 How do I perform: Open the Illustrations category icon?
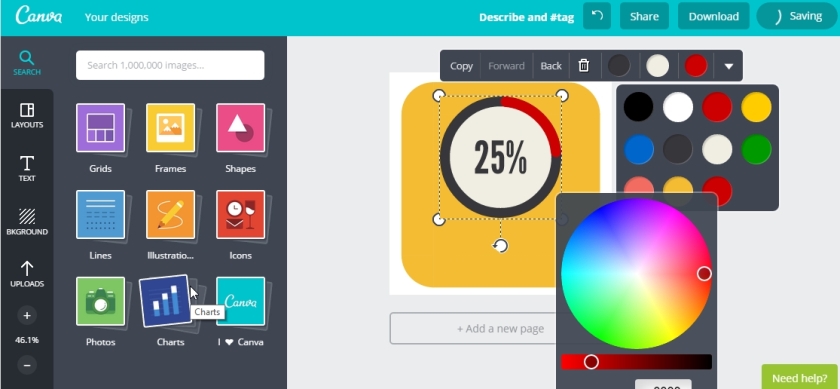[170, 214]
